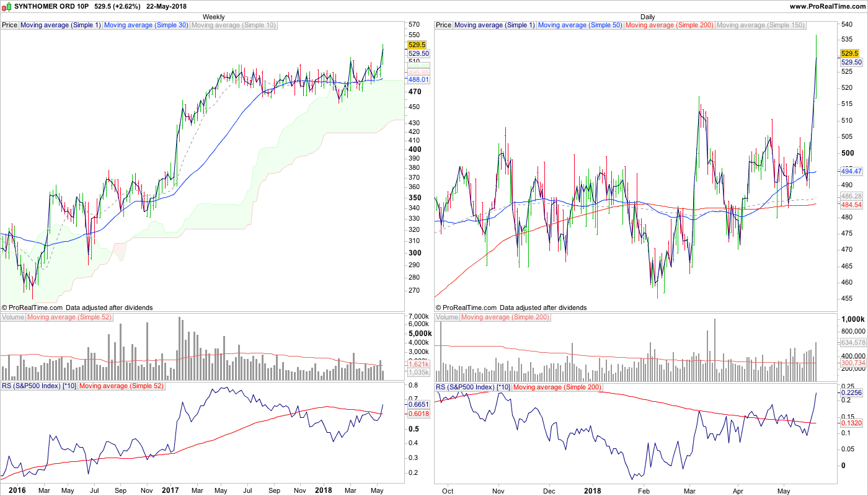Click Moving average (Simple 200) in Daily volume panel
Viewport: 868px width, 496px height.
(505, 317)
